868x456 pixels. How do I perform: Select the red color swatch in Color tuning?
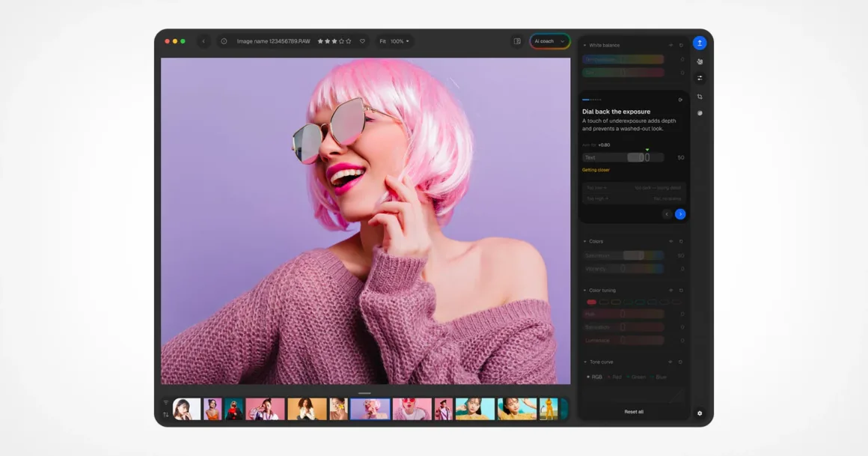click(591, 302)
